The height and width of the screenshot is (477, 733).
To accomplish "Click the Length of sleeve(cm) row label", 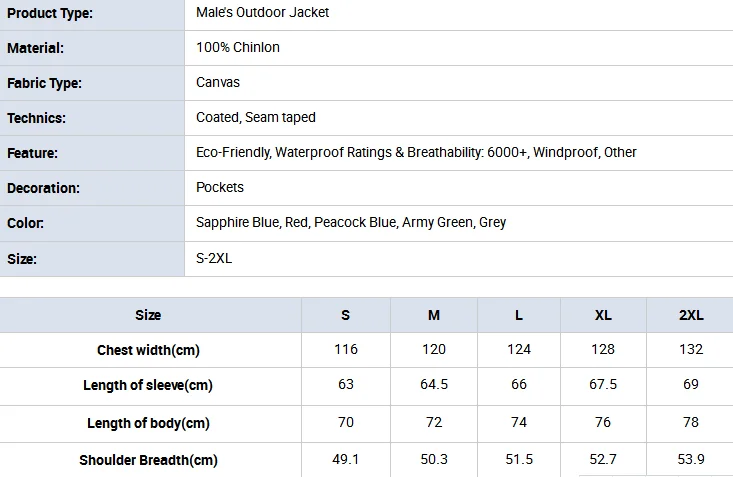I will pyautogui.click(x=148, y=385).
